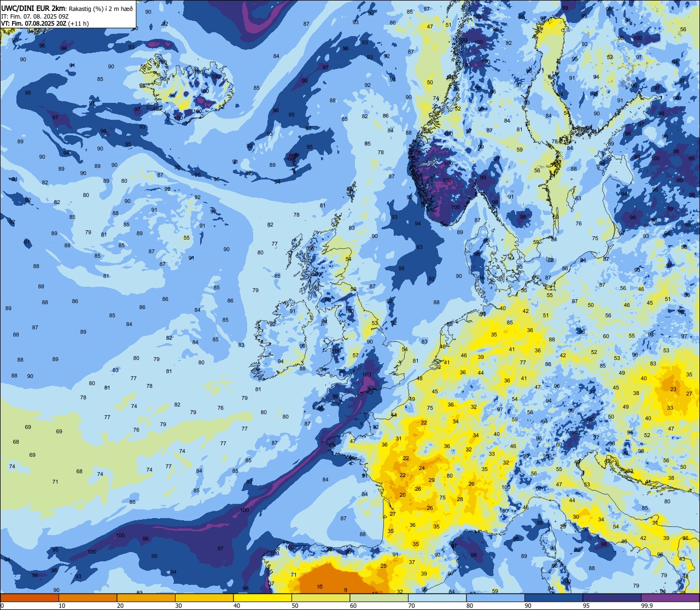Click the 90–95% dark blue legend swatch
This screenshot has width=700, height=610.
tap(553, 597)
